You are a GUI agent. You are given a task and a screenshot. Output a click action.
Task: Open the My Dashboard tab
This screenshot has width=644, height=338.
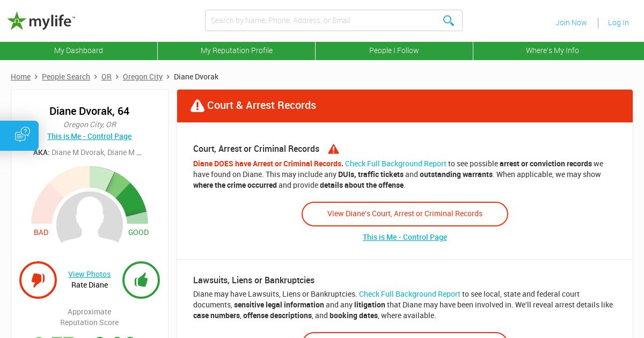(x=78, y=50)
